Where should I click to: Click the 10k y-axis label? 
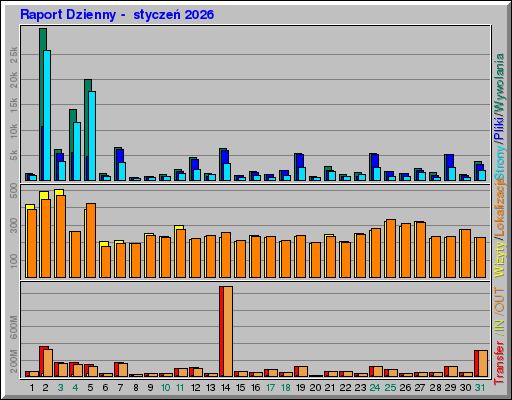(14, 131)
